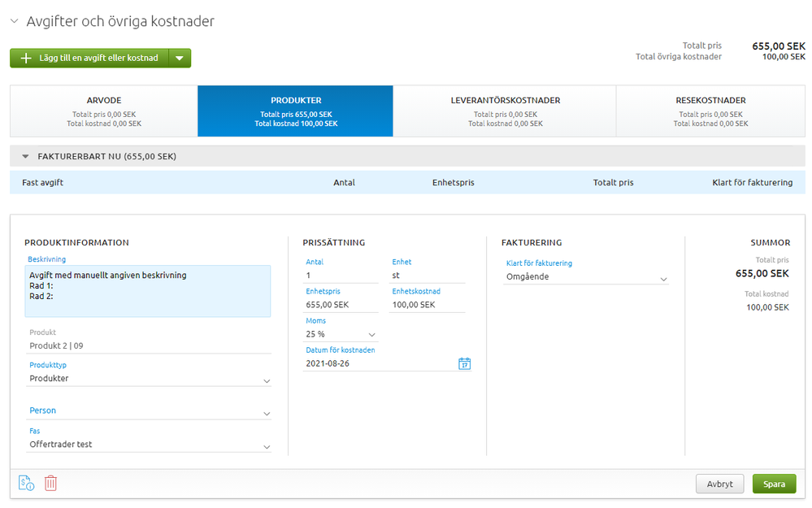Viewport: 812px width, 508px height.
Task: Click the bold 655,00 SEK under Summor
Action: (762, 273)
